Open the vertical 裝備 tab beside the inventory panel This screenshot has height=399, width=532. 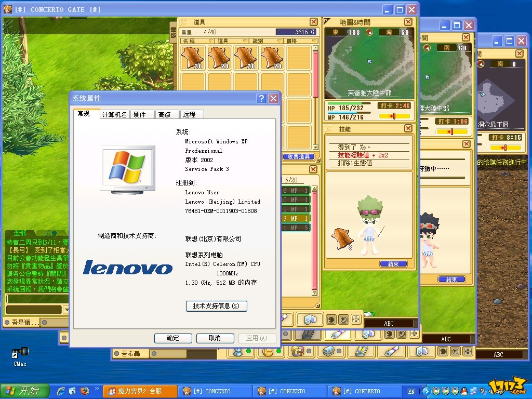[x=174, y=32]
